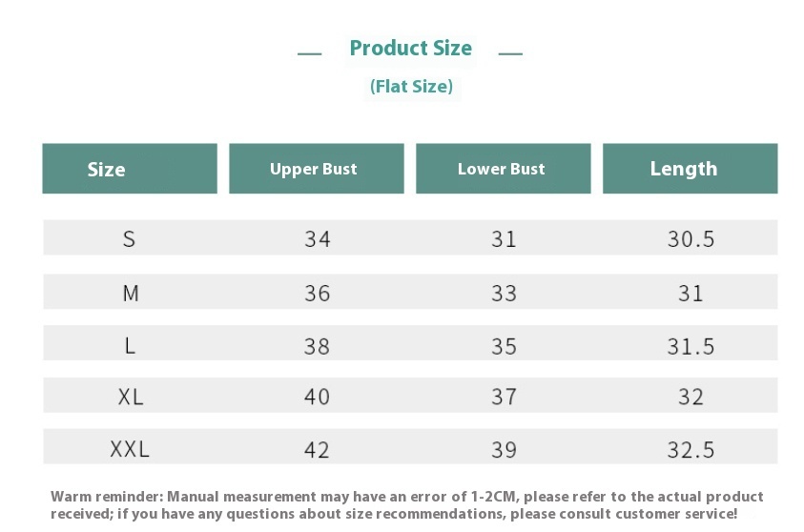Click the XL size row label
The image size is (804, 532).
[x=131, y=398]
